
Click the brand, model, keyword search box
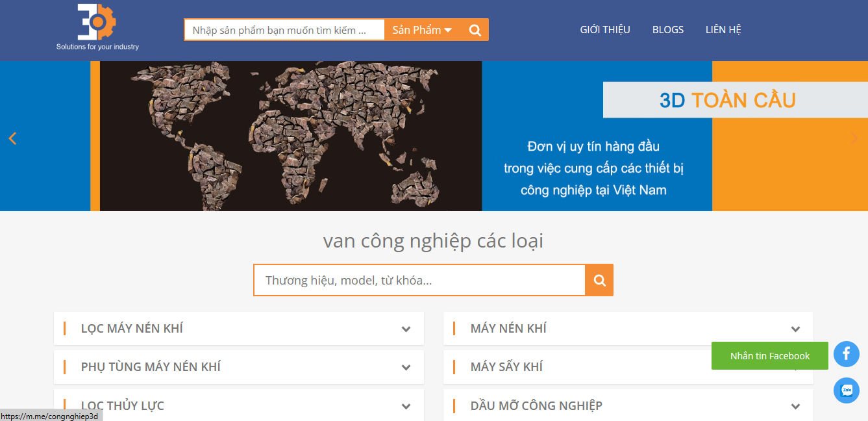click(419, 280)
